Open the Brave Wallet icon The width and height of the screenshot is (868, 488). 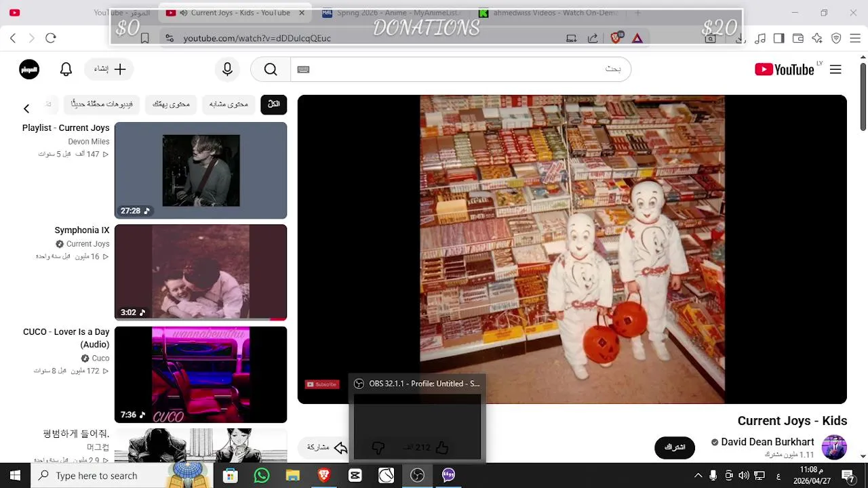point(798,39)
